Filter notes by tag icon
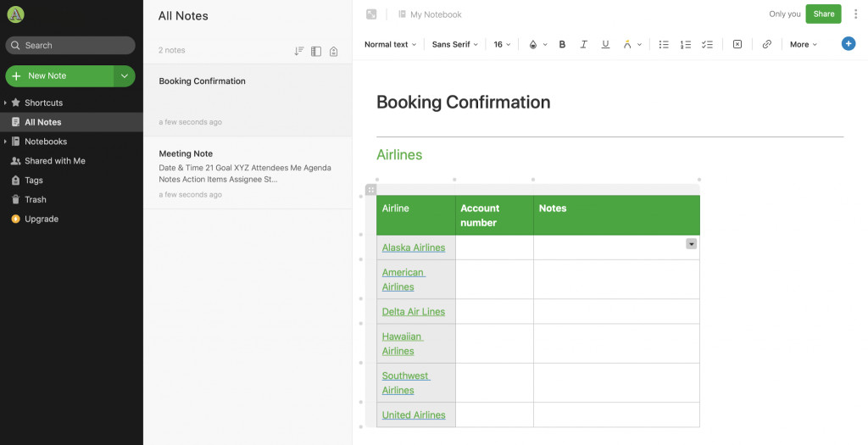The image size is (868, 445). 333,51
